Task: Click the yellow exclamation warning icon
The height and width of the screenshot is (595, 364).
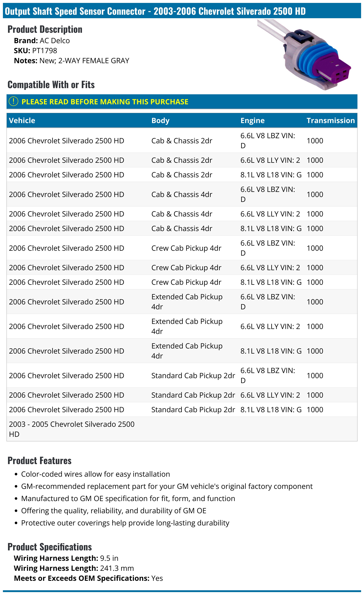Action: tap(13, 101)
